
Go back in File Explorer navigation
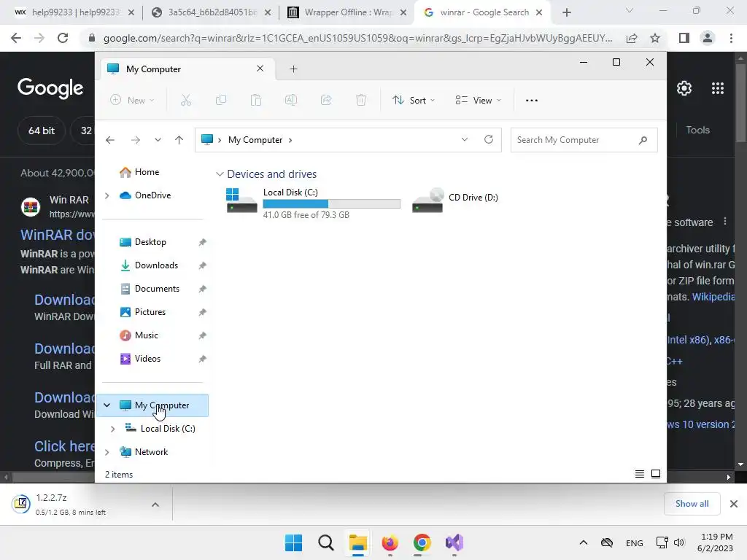[x=110, y=140]
